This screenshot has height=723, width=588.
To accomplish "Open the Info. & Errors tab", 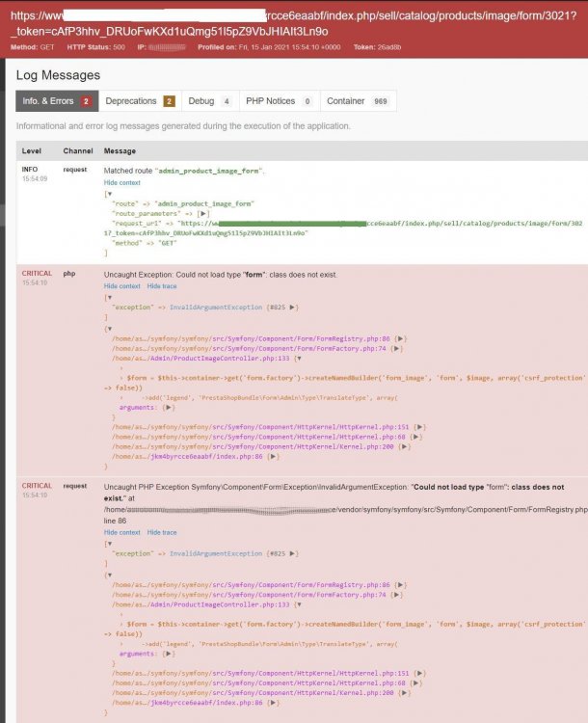I will (57, 101).
